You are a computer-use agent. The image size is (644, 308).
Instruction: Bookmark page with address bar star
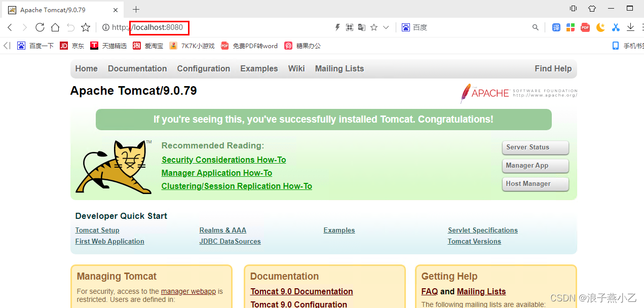point(374,27)
